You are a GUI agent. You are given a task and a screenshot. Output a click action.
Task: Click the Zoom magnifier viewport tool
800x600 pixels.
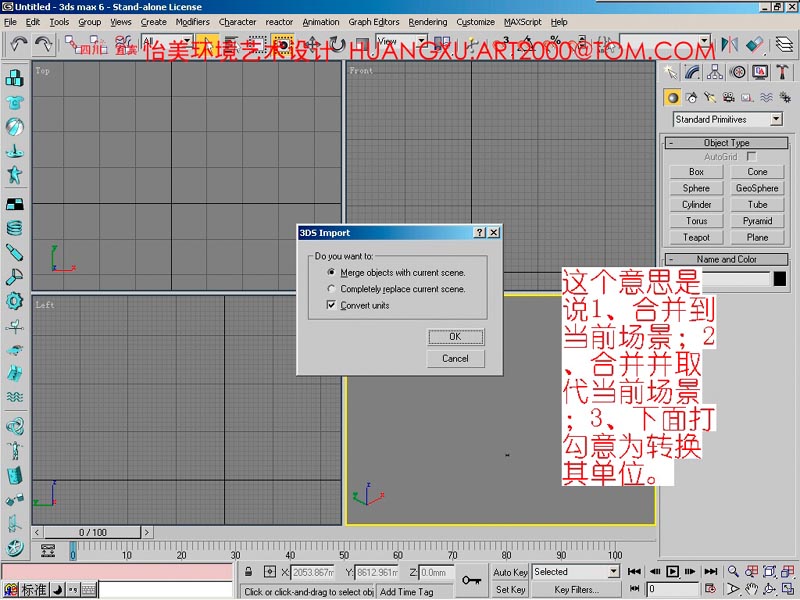click(733, 572)
